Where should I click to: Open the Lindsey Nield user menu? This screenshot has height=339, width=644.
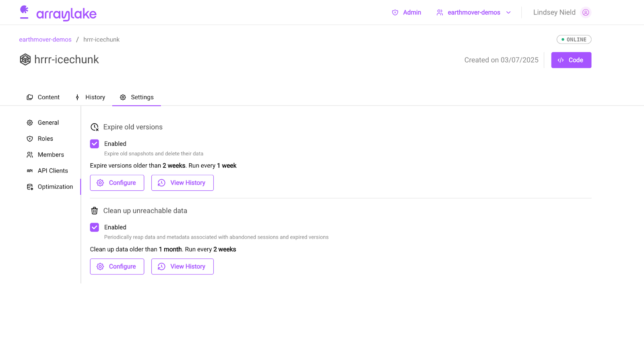[x=554, y=12]
